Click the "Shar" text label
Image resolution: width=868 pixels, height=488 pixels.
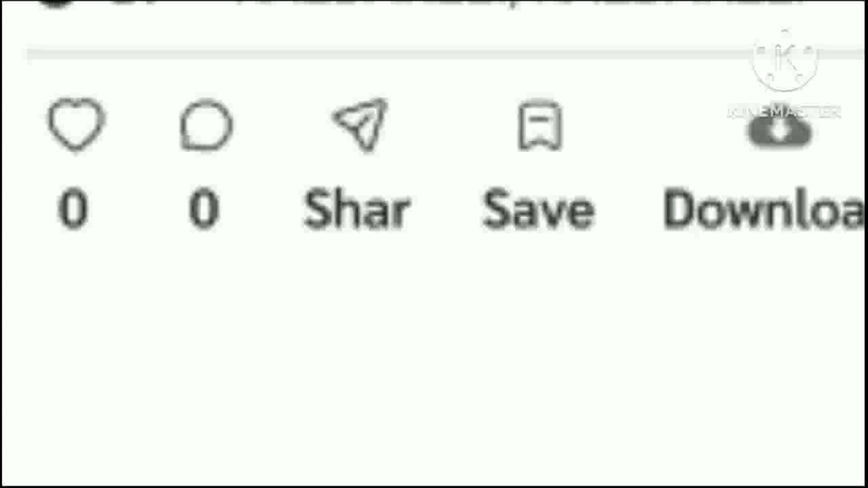[x=357, y=209]
